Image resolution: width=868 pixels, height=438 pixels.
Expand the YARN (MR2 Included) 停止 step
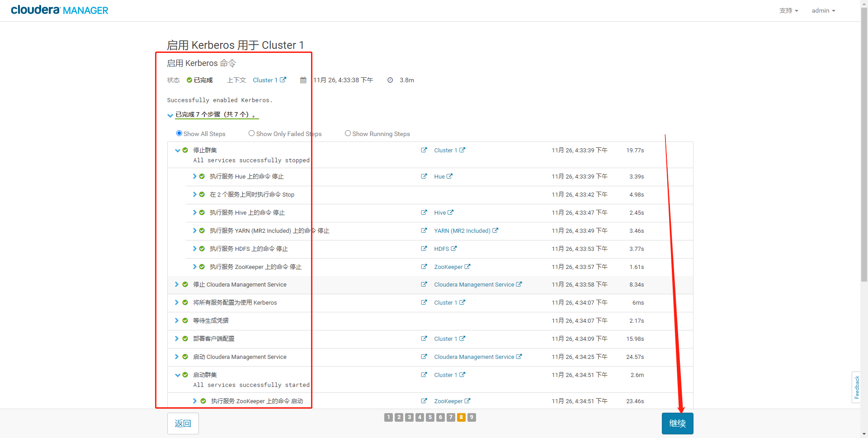pyautogui.click(x=195, y=231)
